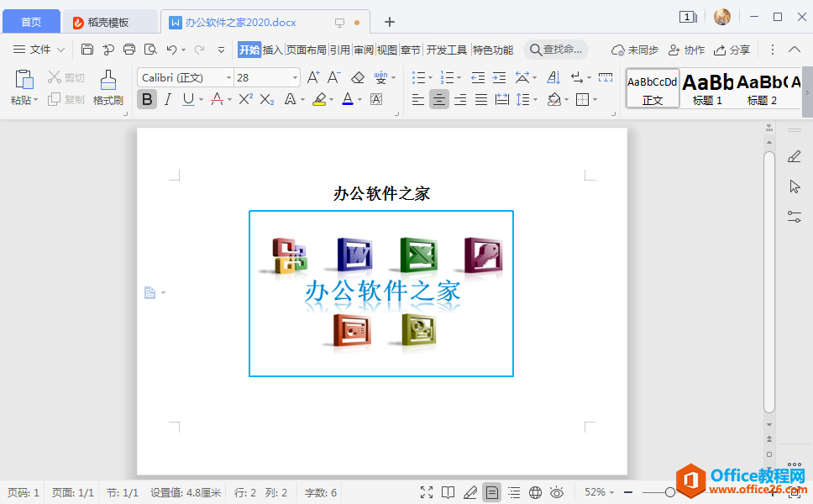Toggle italic formatting

click(167, 100)
